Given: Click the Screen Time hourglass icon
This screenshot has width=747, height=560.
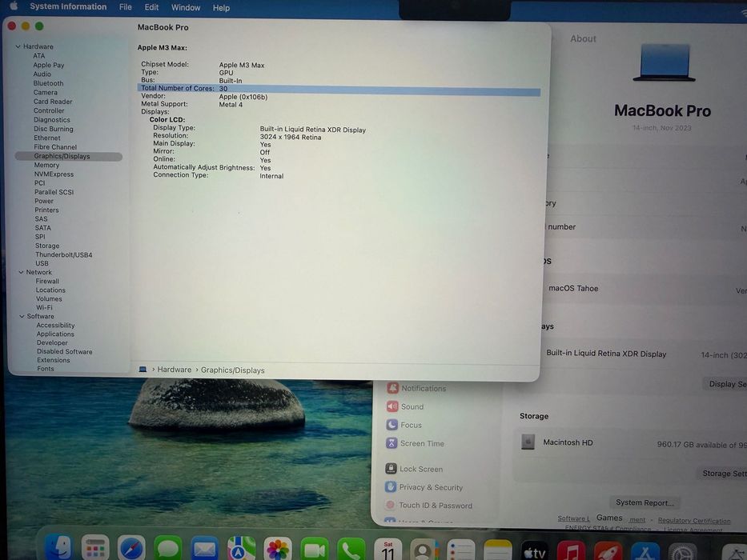Looking at the screenshot, I should [x=392, y=443].
